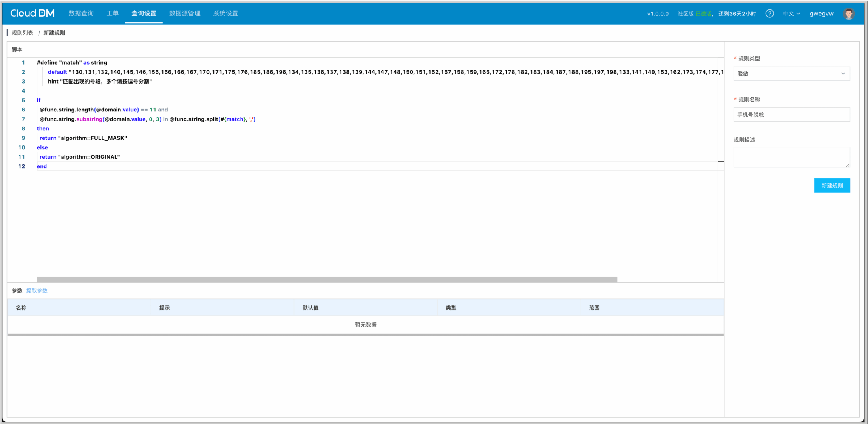
Task: Expand the 规则类型 dropdown showing 脱敏
Action: coord(791,74)
